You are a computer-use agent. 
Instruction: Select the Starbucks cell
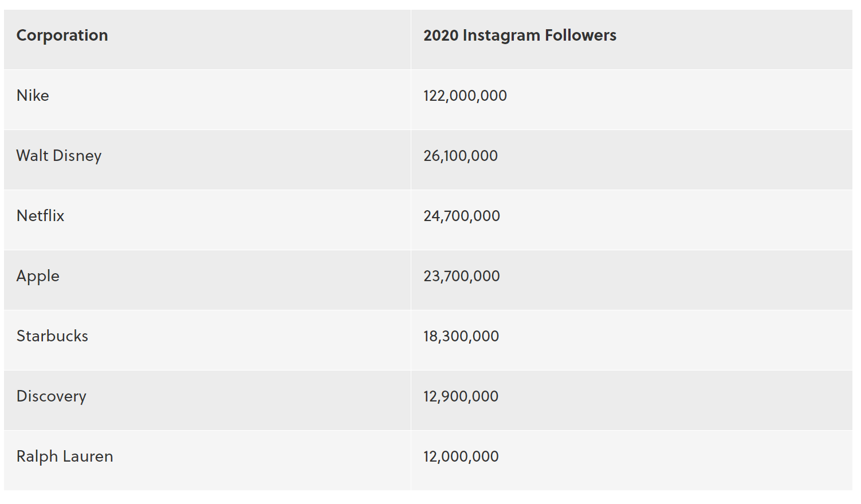tap(52, 336)
